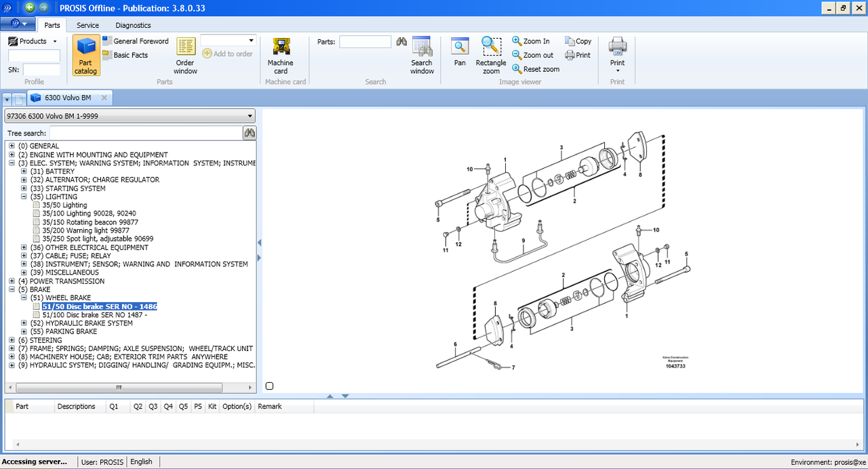The image size is (868, 469).
Task: Expand the (31) BATTERY node
Action: tap(24, 171)
